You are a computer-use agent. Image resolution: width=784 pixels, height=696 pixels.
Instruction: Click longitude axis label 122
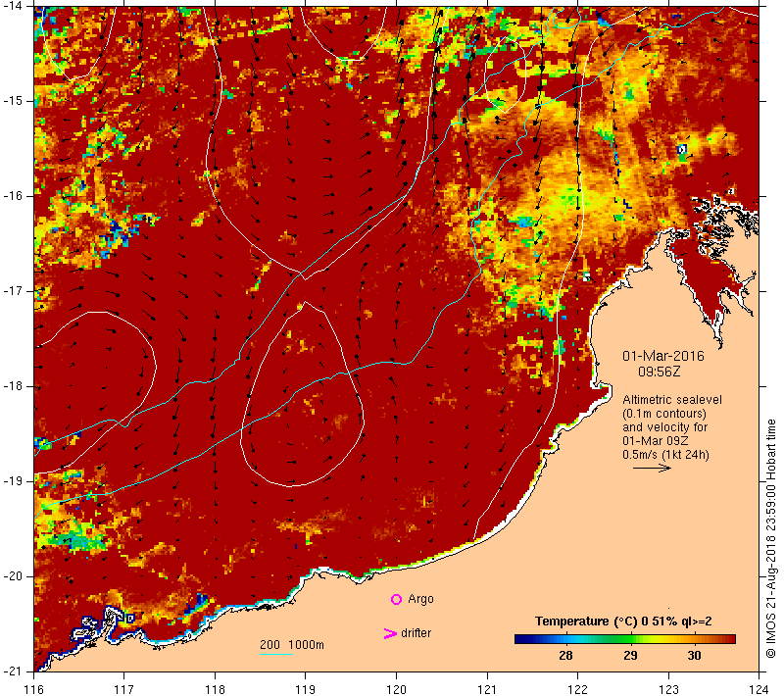[577, 689]
